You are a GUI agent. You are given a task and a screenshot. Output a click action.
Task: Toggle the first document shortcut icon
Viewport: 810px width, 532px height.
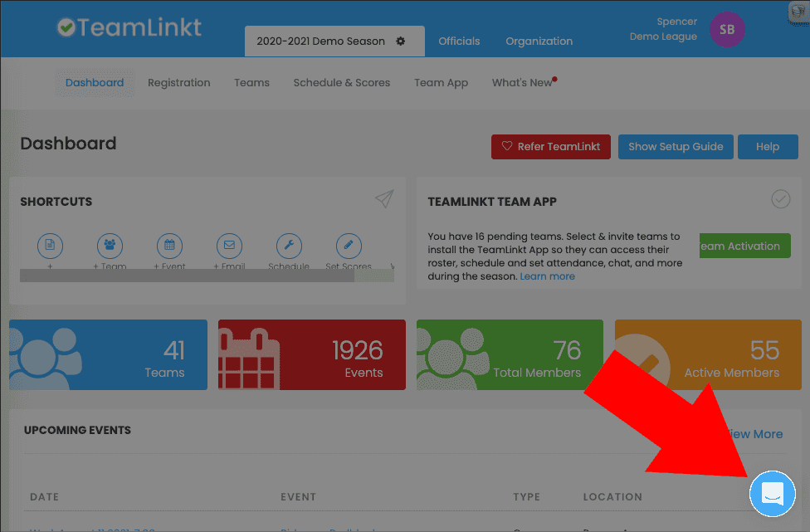[50, 246]
